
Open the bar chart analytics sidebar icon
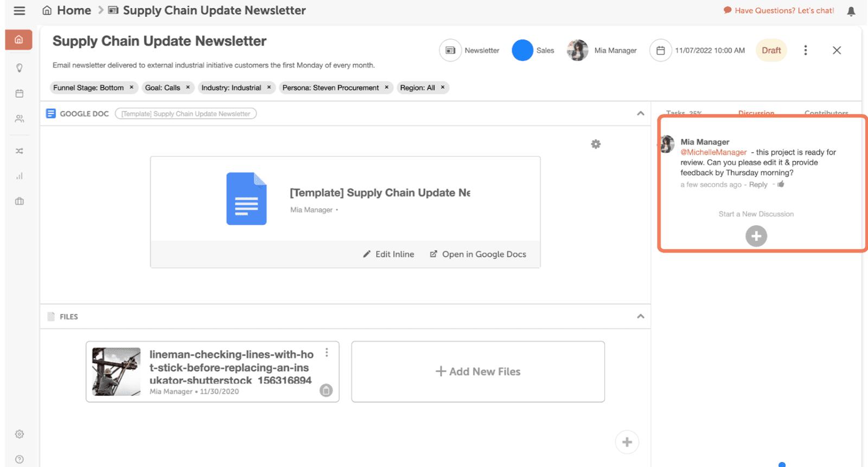(x=20, y=176)
